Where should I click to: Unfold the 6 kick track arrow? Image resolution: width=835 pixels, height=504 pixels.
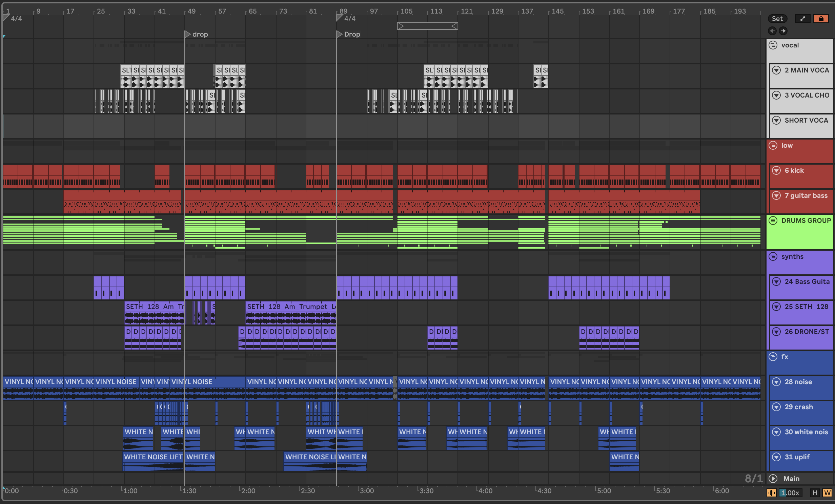pyautogui.click(x=776, y=170)
